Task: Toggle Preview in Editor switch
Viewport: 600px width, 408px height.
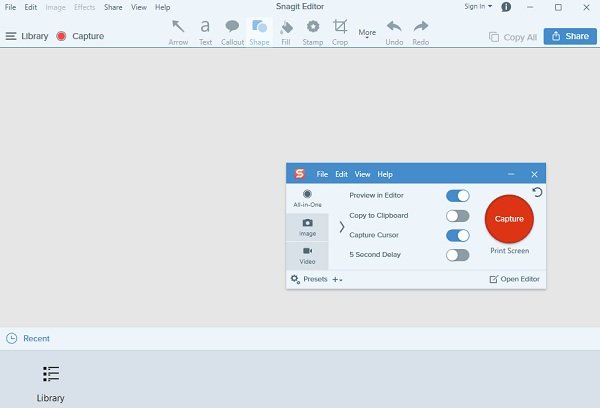Action: point(458,196)
